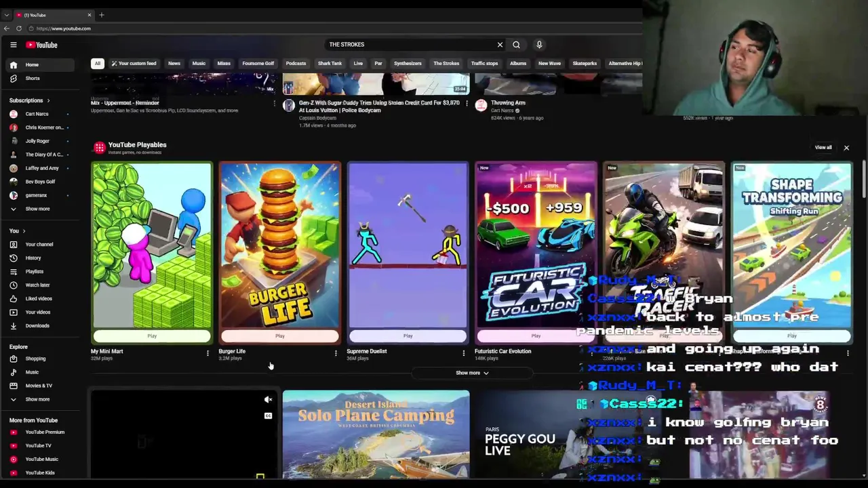
Task: Select the All filter chip
Action: [97, 64]
